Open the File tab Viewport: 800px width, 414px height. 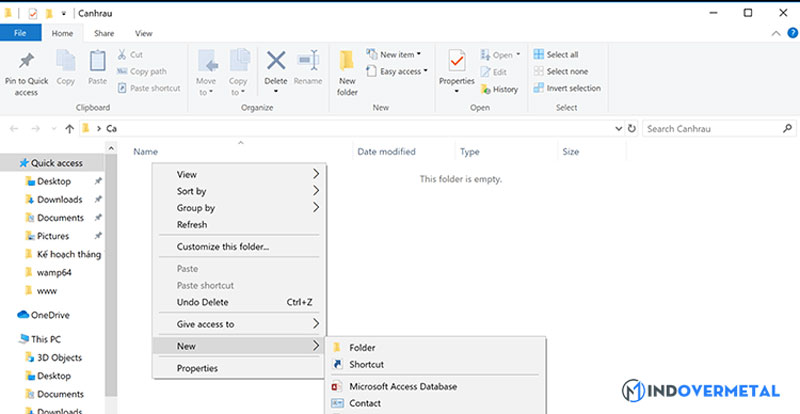[x=20, y=33]
